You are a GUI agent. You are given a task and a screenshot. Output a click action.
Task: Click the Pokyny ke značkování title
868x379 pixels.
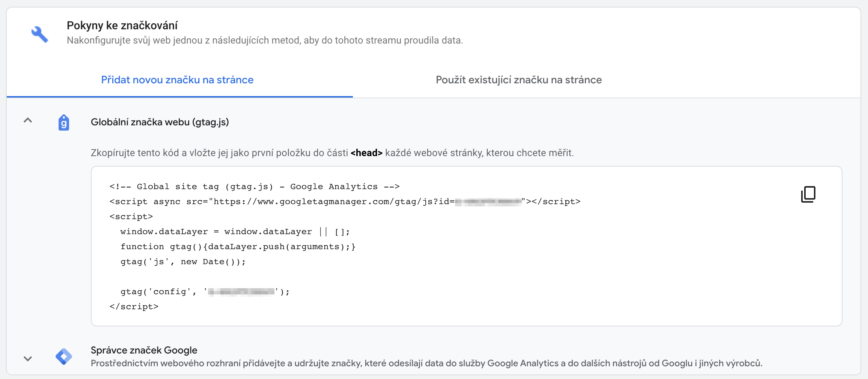click(122, 26)
